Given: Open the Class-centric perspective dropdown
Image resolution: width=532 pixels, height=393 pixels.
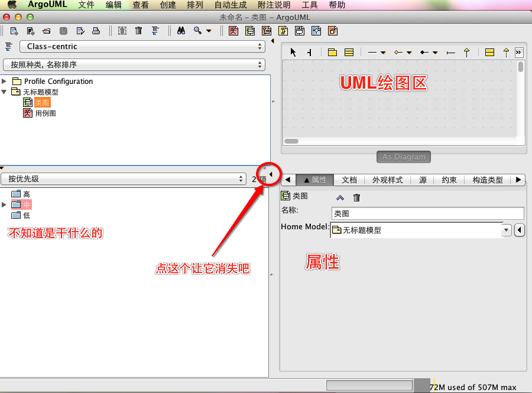Looking at the screenshot, I should click(142, 47).
